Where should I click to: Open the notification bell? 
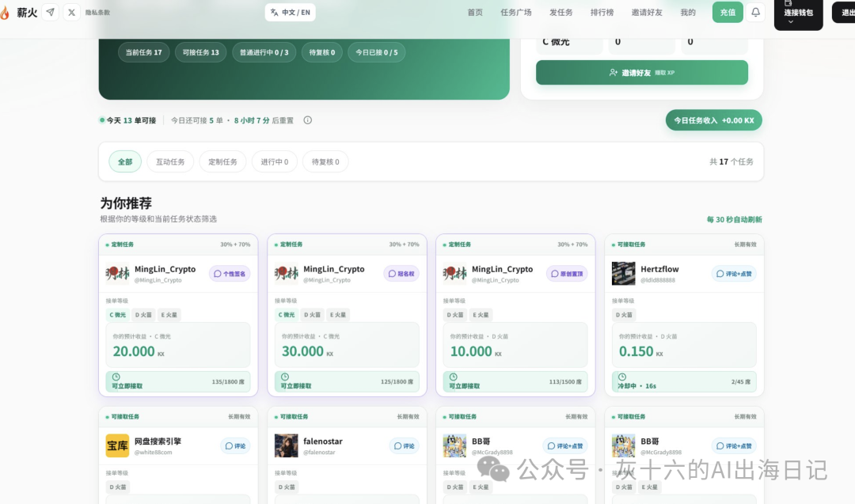[756, 12]
